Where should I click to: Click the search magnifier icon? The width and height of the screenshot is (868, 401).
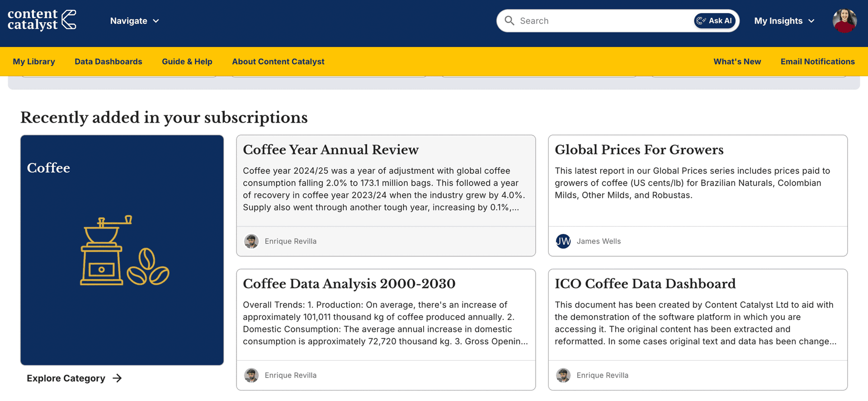coord(509,21)
